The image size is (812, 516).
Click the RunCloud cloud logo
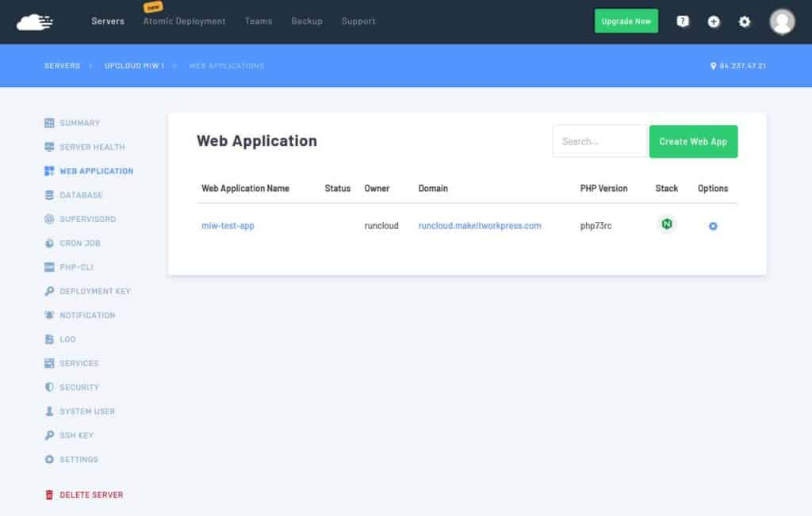[34, 21]
